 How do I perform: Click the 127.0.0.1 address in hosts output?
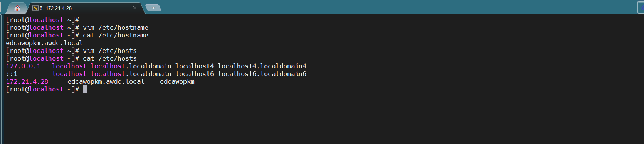23,66
